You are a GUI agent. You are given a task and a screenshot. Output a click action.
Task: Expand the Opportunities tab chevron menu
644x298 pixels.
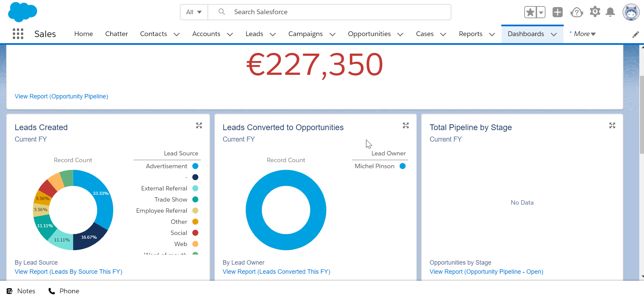tap(400, 34)
